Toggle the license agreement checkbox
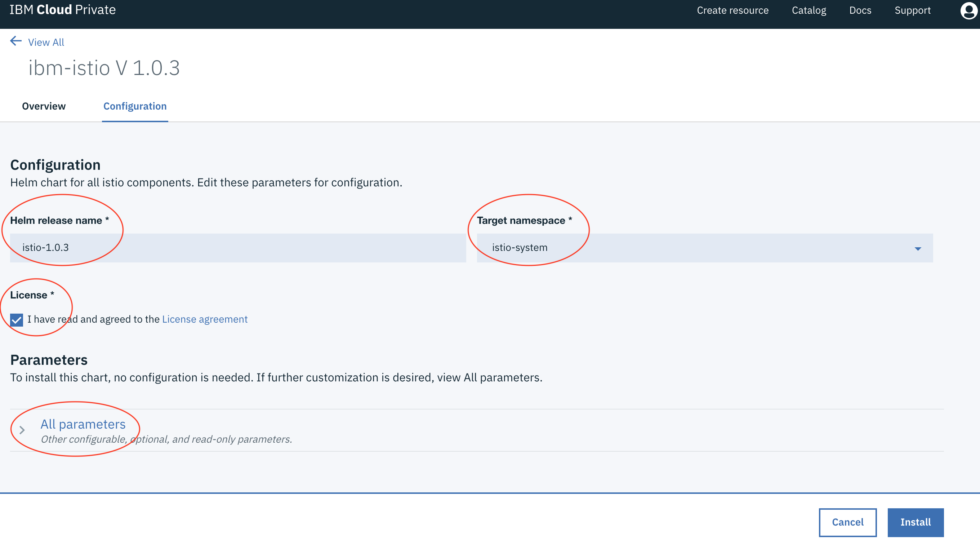 tap(17, 320)
